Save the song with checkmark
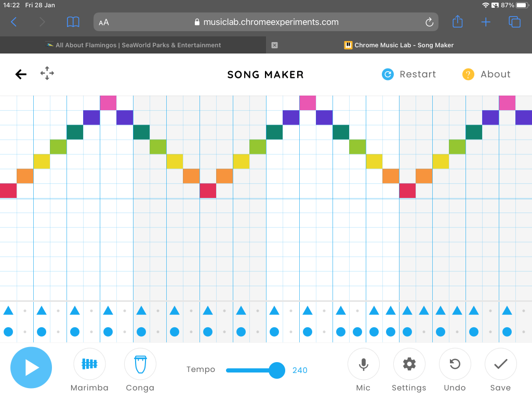532x399 pixels. click(x=500, y=364)
